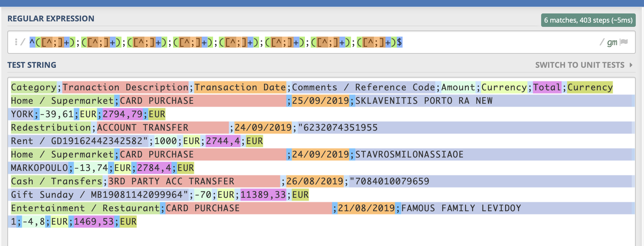This screenshot has height=246, width=644.
Task: Click the amount 1000
Action: coord(166,141)
